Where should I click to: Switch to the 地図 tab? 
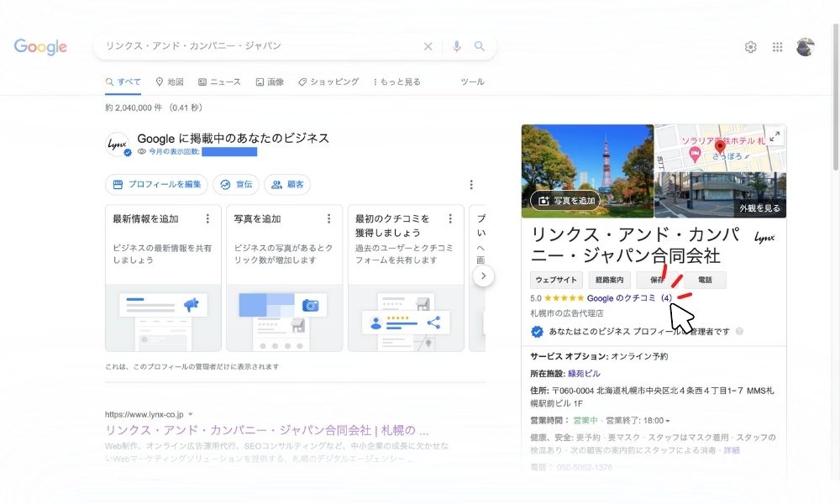[x=170, y=82]
